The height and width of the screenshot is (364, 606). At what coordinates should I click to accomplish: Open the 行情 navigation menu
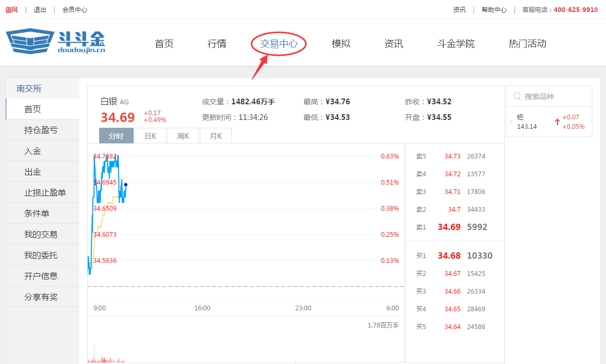tap(217, 43)
